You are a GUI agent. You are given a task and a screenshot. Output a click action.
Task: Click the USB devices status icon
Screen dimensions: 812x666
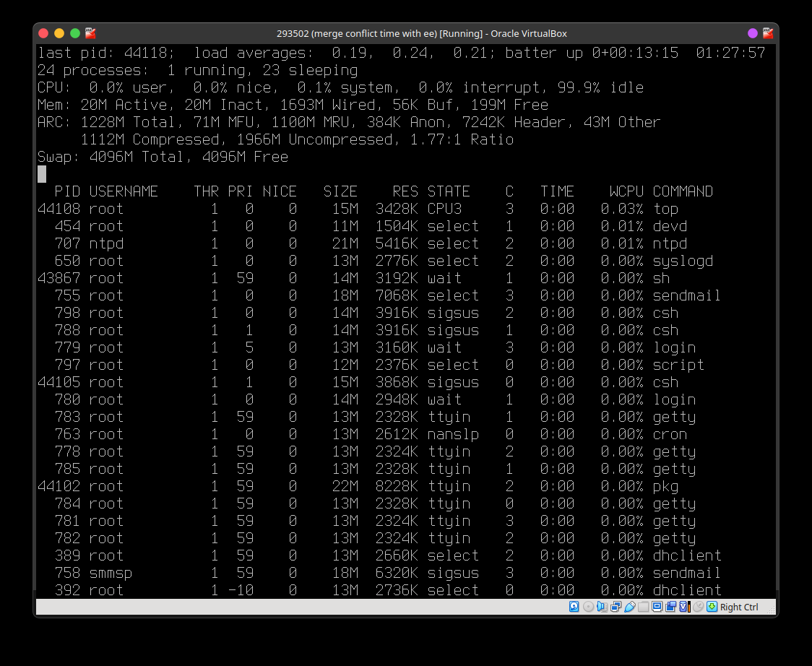pyautogui.click(x=629, y=607)
